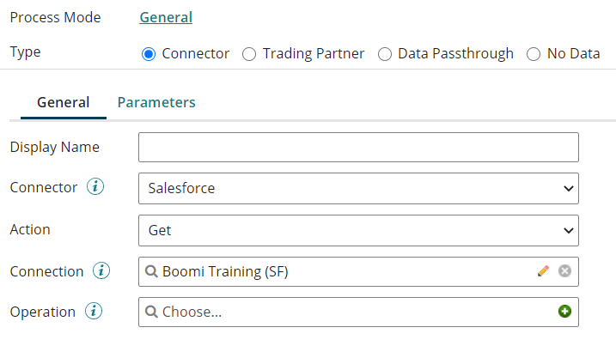The width and height of the screenshot is (616, 364).
Task: Click the Operation Choose... field
Action: tap(344, 312)
